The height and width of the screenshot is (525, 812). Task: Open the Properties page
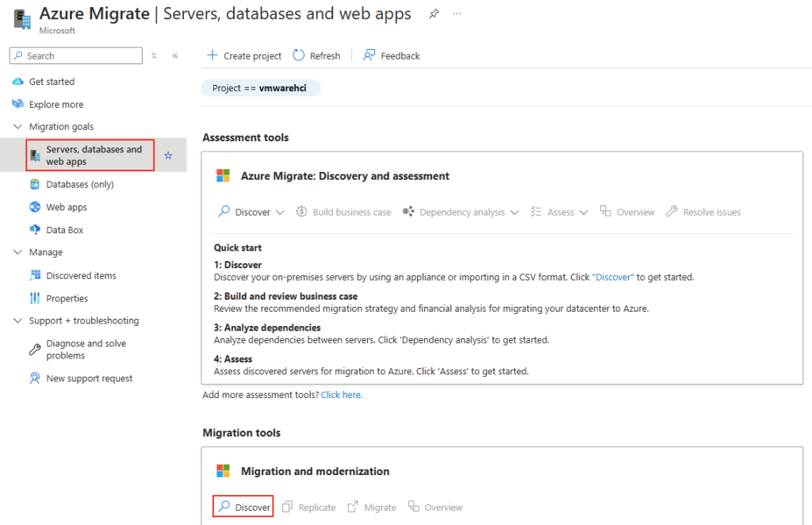(x=67, y=298)
